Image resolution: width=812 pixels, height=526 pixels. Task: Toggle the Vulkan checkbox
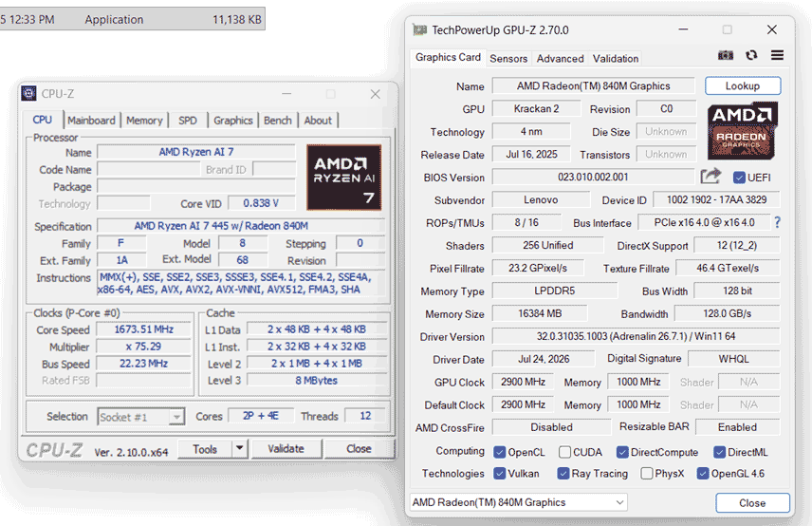point(499,474)
